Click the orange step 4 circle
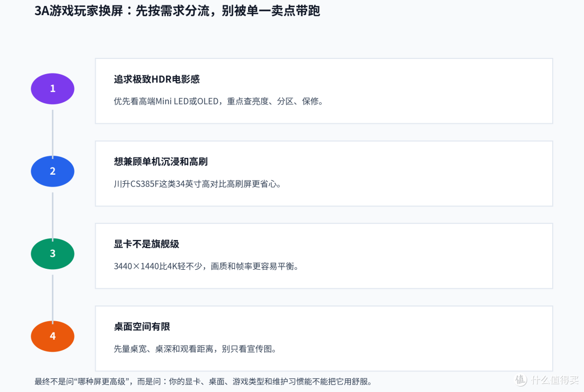The image size is (584, 392). click(x=52, y=336)
